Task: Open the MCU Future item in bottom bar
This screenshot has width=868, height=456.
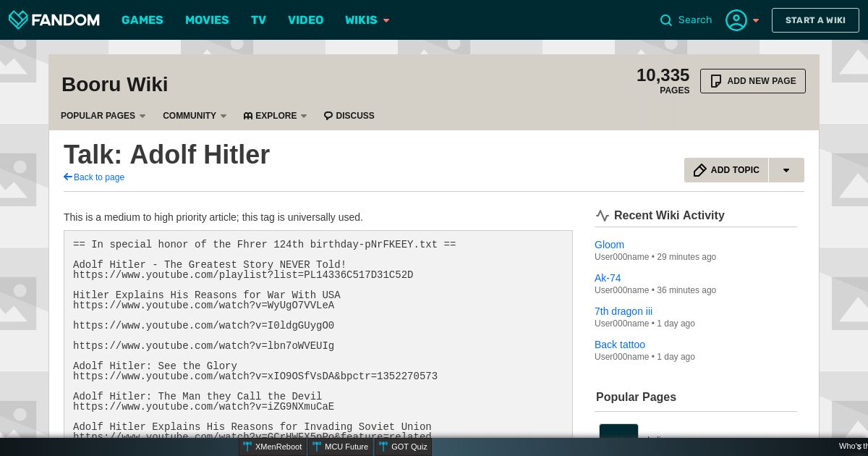Action: click(x=341, y=447)
